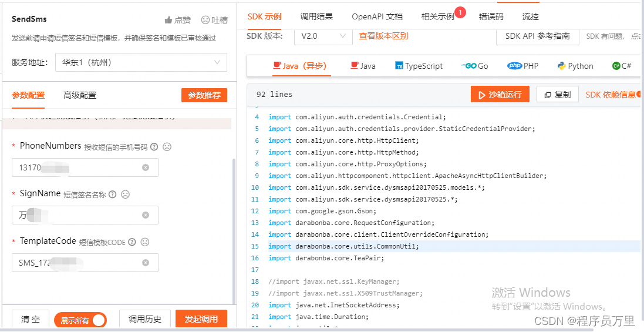Click the parameter panel vertical scrollbar

click(x=234, y=230)
